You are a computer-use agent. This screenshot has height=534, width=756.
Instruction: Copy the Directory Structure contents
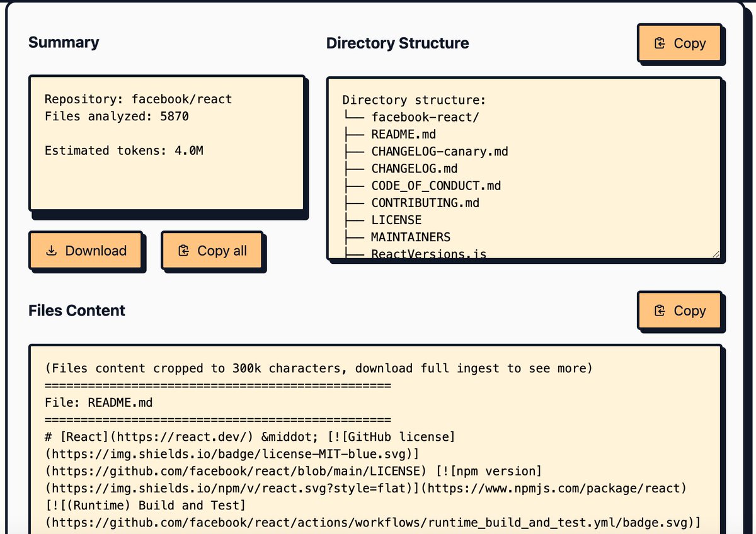(x=679, y=43)
